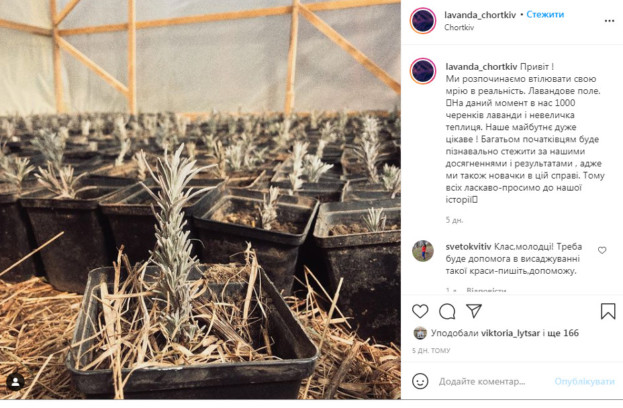The height and width of the screenshot is (408, 623).
Task: Save the post with the bookmark icon
Action: click(608, 311)
